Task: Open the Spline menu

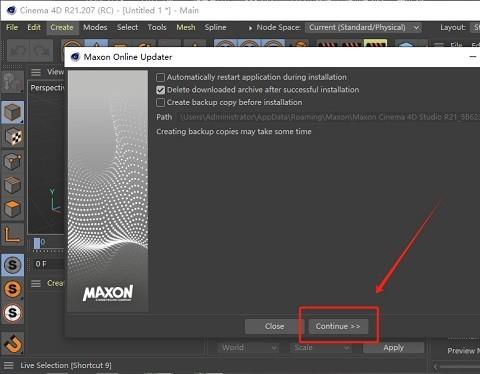Action: tap(215, 27)
